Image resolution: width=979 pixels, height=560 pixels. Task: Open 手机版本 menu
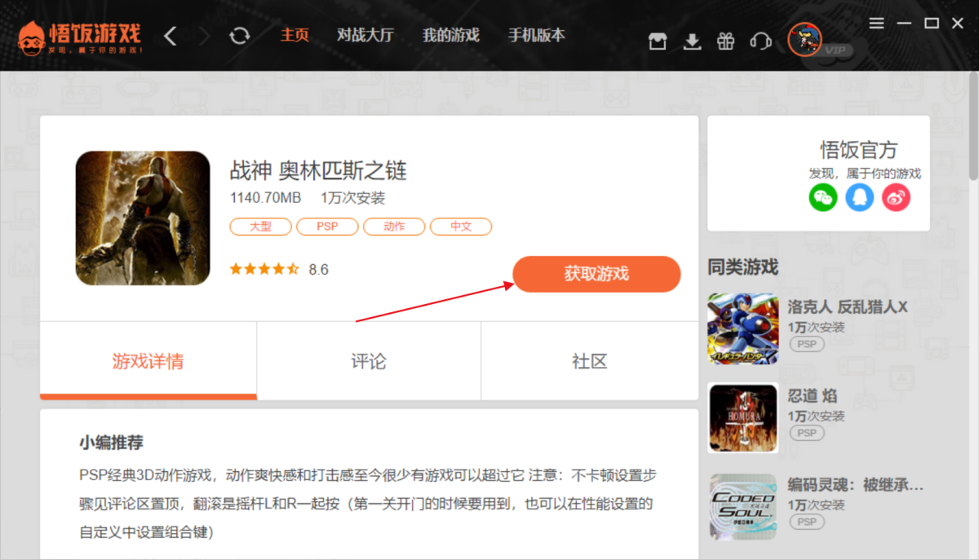pos(537,35)
